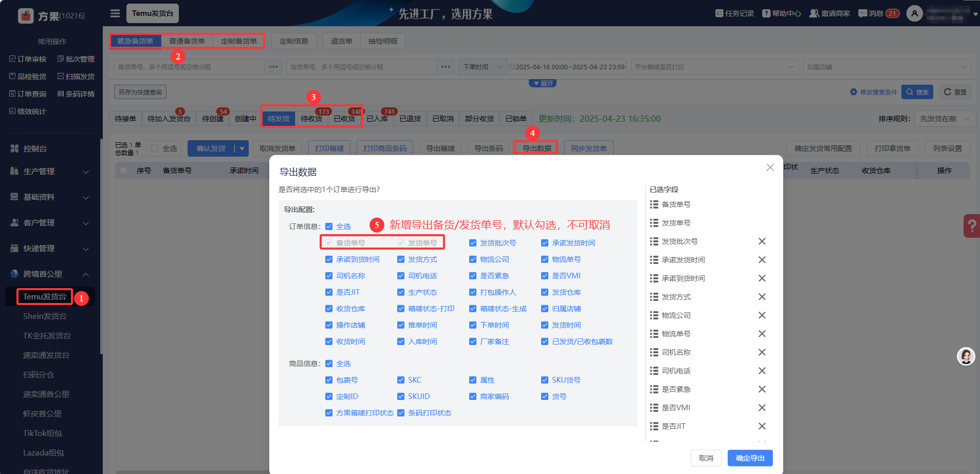Remove 是否紧急 from selected fields

click(762, 389)
